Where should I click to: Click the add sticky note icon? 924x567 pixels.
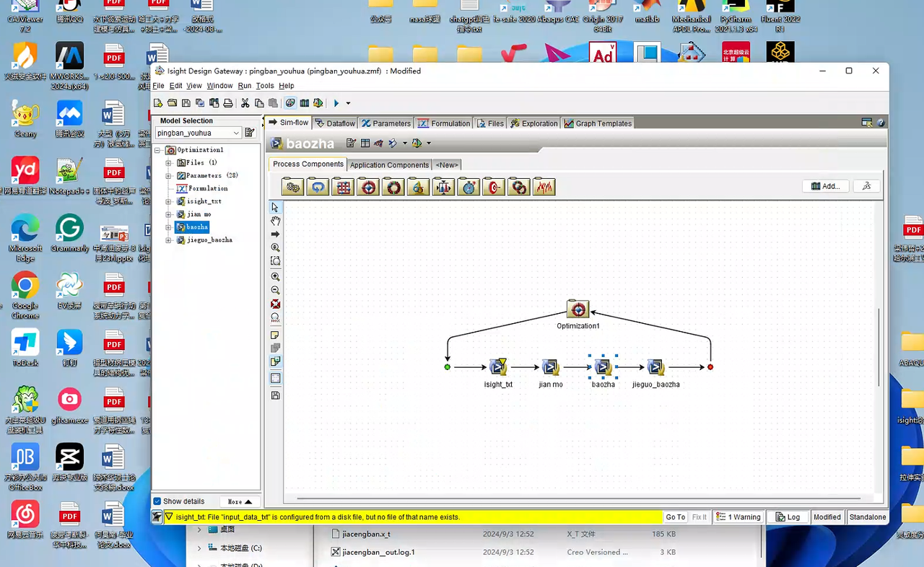(x=275, y=335)
